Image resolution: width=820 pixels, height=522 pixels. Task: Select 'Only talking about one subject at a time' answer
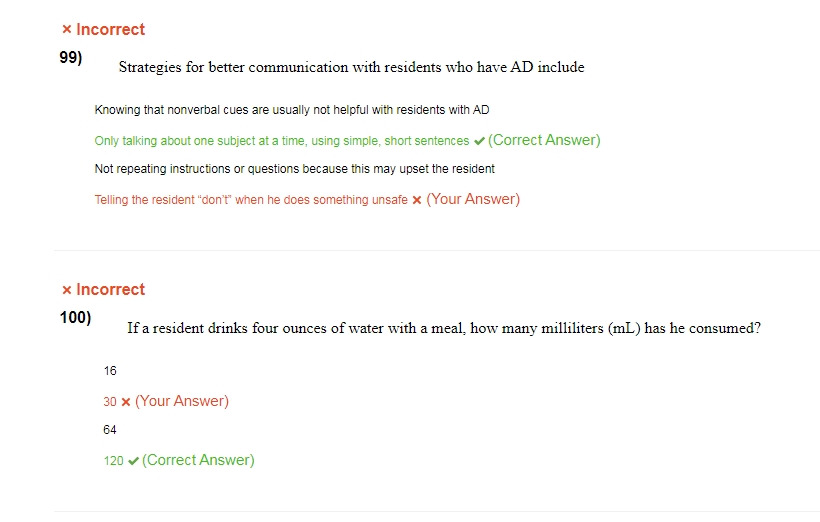tap(282, 141)
